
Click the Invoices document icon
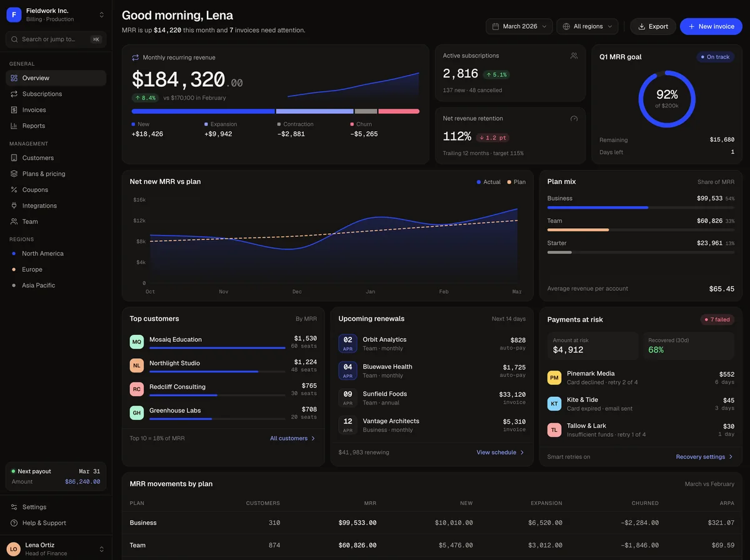(14, 110)
